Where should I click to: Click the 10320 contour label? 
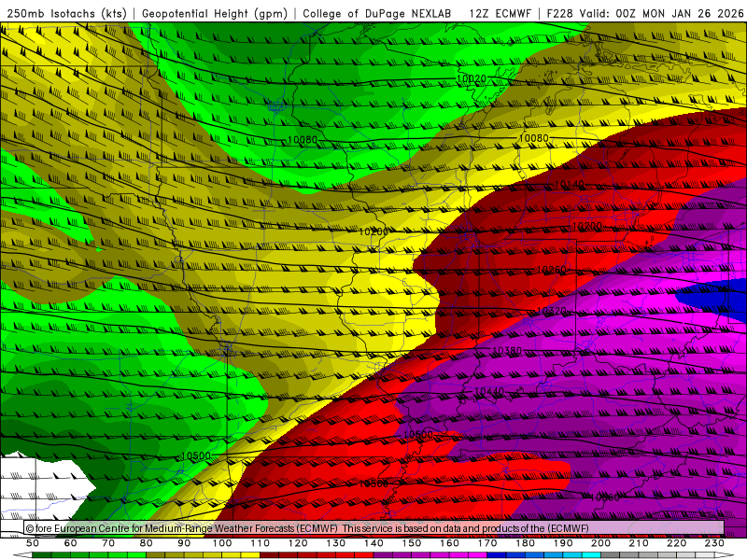pos(552,311)
